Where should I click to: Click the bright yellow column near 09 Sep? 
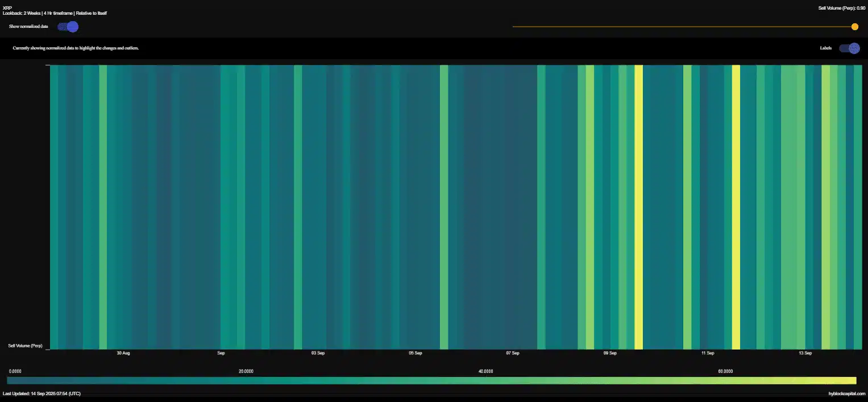638,208
